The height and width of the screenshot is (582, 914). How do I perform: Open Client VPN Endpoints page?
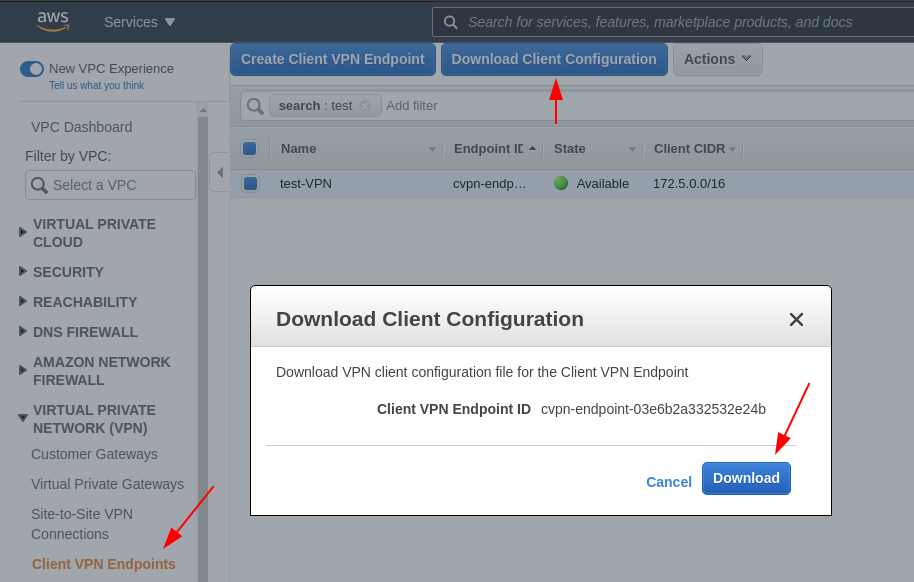104,564
